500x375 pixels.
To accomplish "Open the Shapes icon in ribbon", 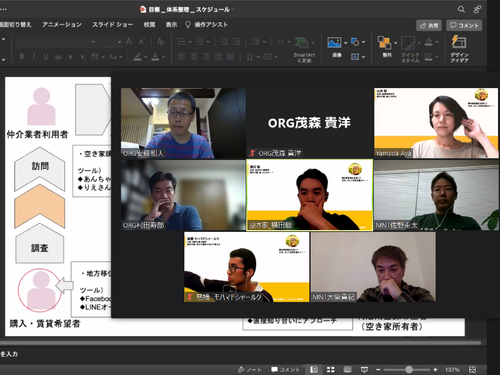I will coord(355,42).
